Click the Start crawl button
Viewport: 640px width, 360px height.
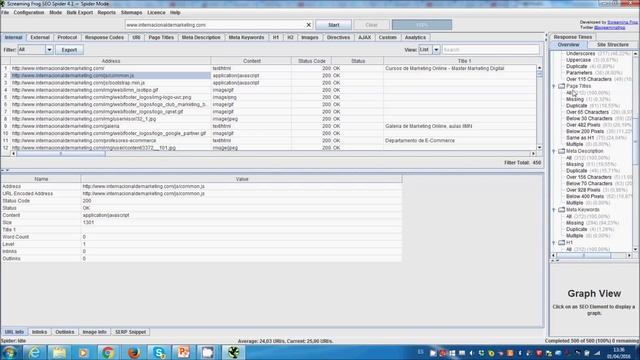click(333, 25)
